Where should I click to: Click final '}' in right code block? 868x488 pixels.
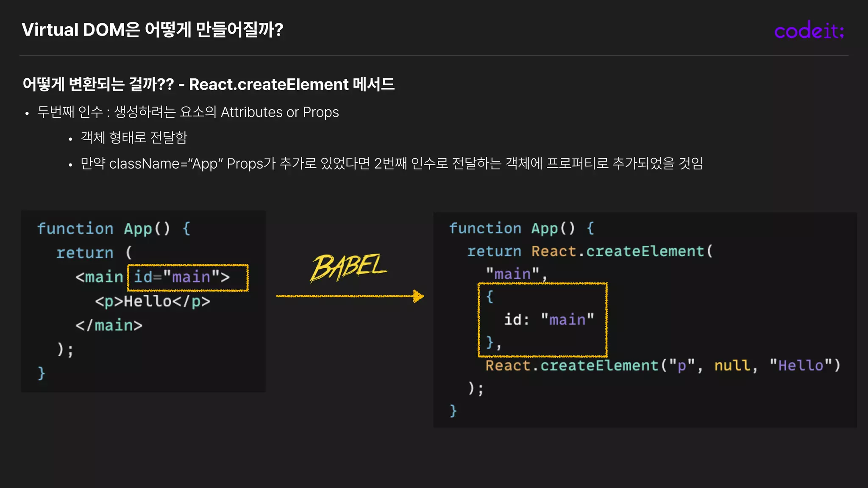453,411
